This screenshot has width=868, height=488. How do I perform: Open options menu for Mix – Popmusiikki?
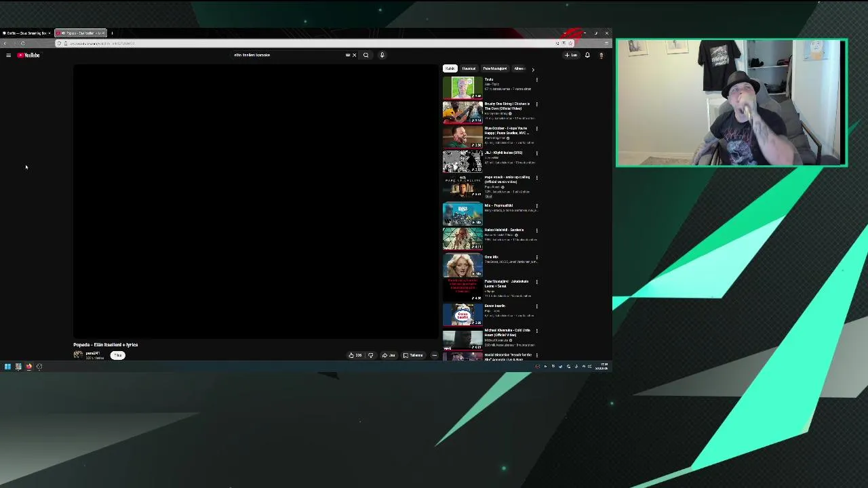click(536, 205)
